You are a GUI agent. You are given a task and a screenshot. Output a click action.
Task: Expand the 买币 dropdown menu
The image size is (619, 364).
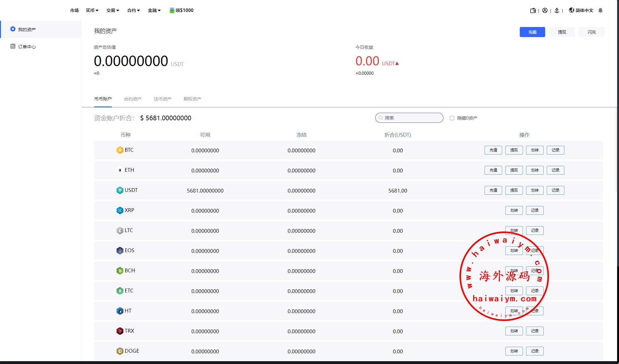click(x=92, y=10)
